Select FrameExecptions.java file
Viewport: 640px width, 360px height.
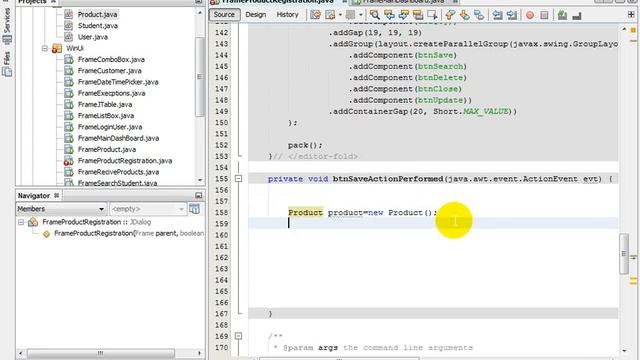(111, 93)
